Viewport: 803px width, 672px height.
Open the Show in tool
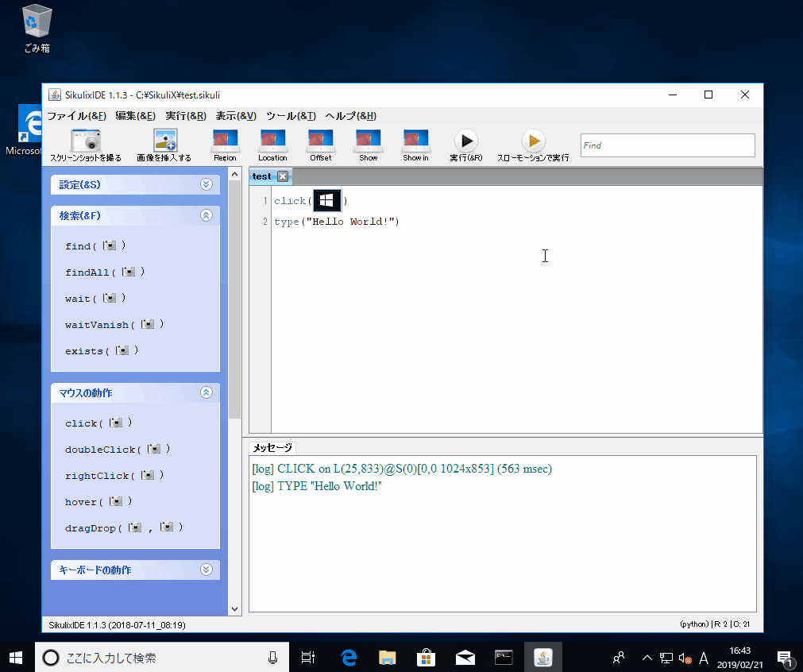point(415,145)
